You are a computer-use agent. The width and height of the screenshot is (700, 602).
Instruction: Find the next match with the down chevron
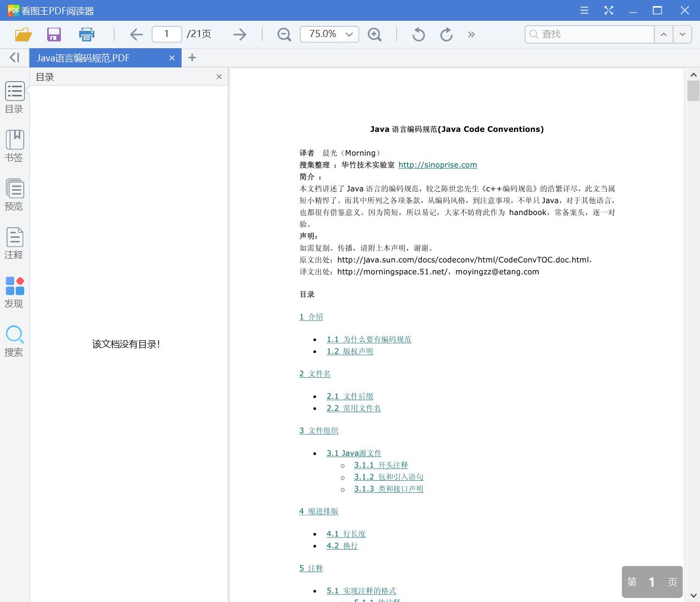pos(682,34)
